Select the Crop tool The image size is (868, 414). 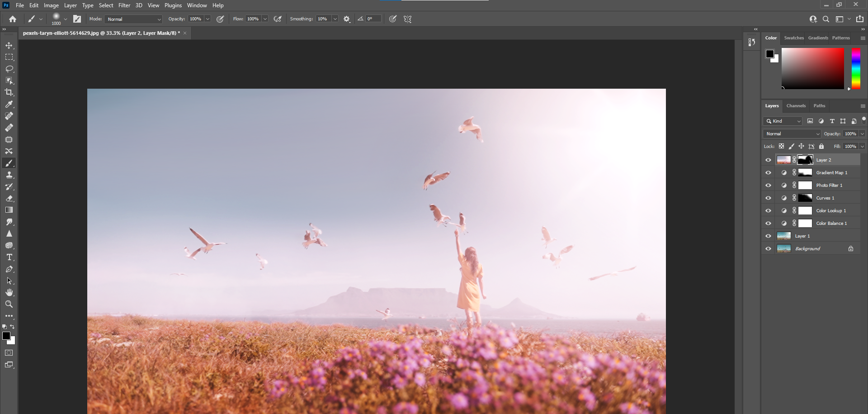point(9,92)
